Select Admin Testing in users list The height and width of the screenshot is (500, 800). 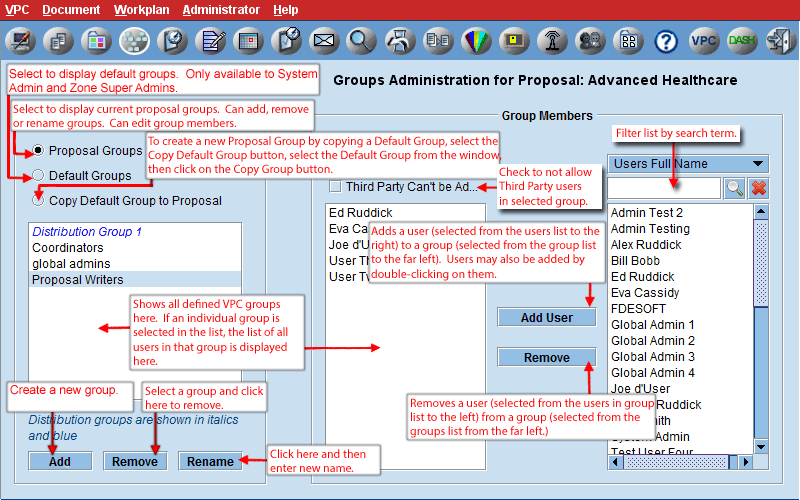pyautogui.click(x=681, y=229)
